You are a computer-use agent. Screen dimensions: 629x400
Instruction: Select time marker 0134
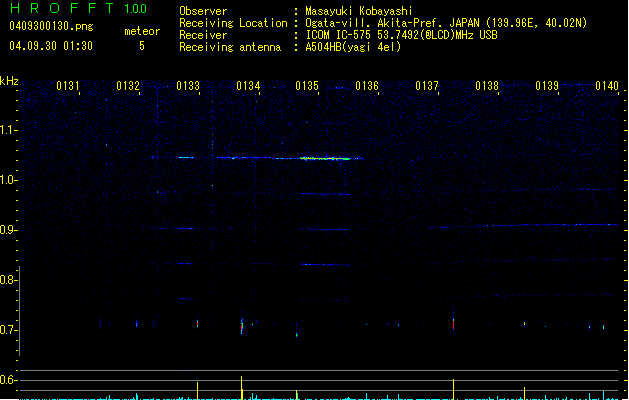coord(248,86)
